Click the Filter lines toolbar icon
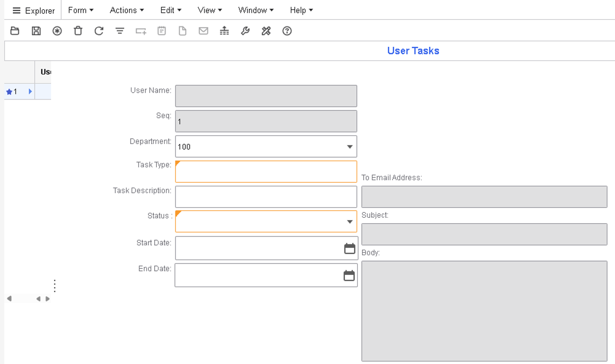The width and height of the screenshot is (615, 364). click(x=120, y=31)
